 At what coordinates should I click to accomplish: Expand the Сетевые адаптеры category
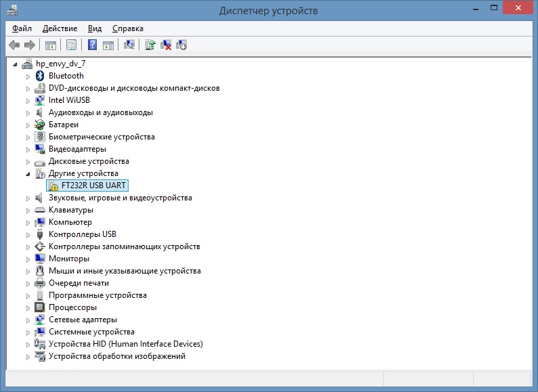(28, 320)
